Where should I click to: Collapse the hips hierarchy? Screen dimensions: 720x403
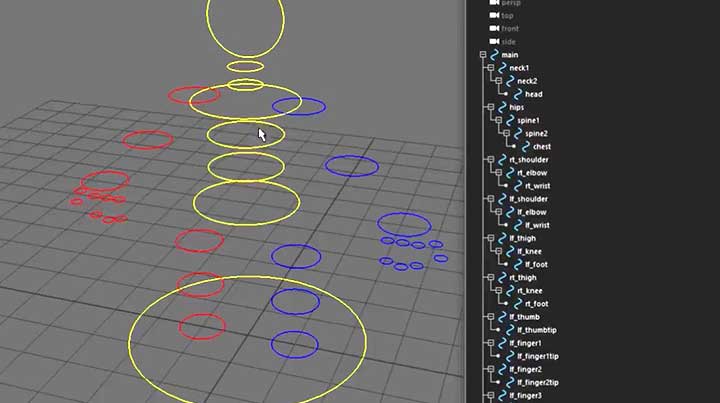[x=491, y=107]
